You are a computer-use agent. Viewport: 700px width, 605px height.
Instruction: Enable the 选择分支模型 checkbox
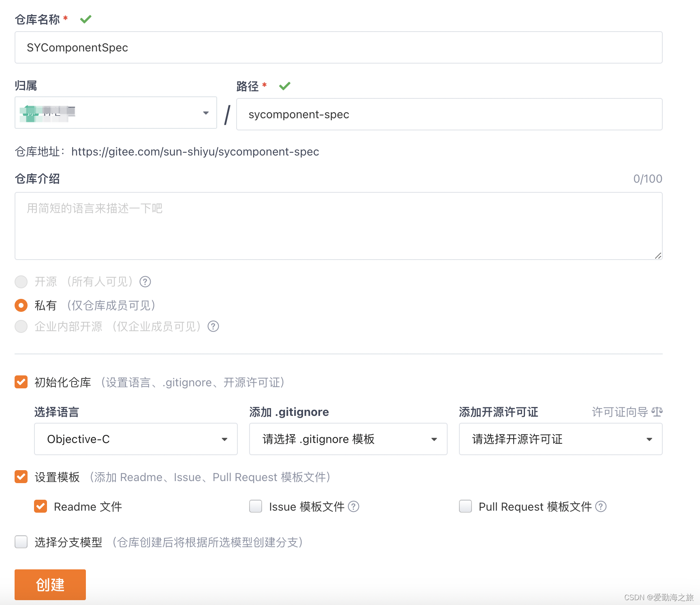click(21, 542)
